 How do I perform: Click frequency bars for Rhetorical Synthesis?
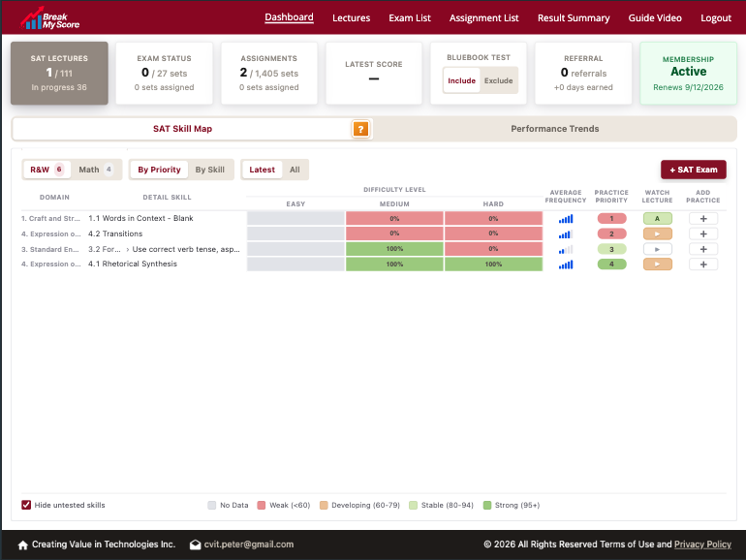coord(566,264)
